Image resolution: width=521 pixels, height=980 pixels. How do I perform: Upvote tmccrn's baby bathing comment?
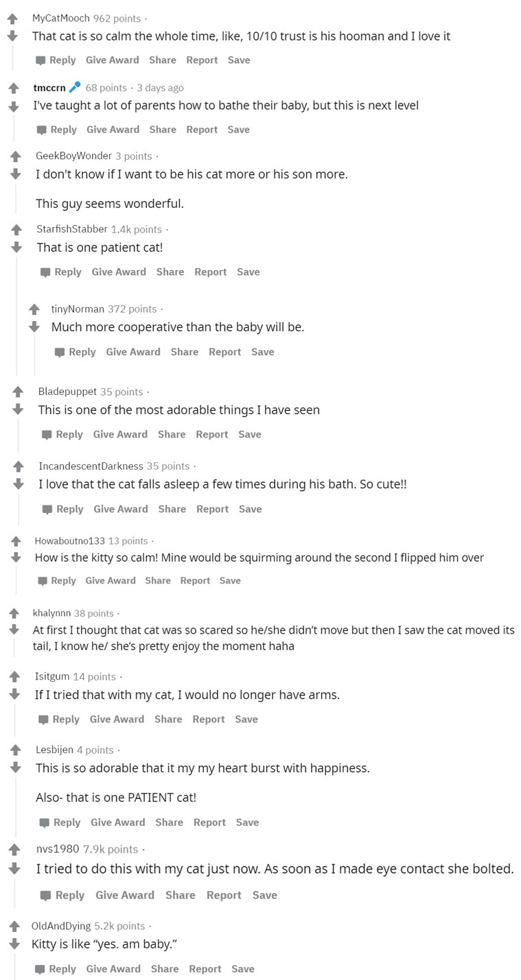[x=13, y=88]
